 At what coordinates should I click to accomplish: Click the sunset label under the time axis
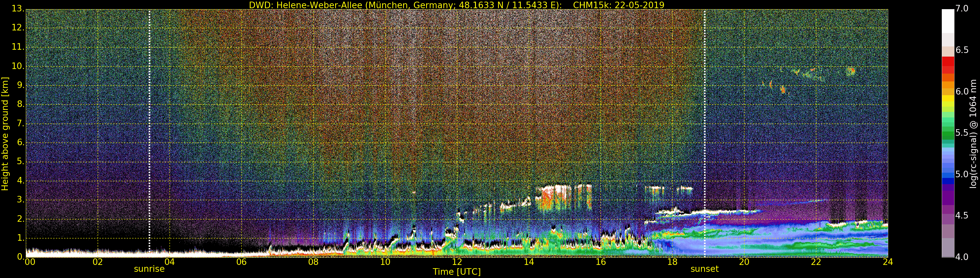(x=705, y=269)
